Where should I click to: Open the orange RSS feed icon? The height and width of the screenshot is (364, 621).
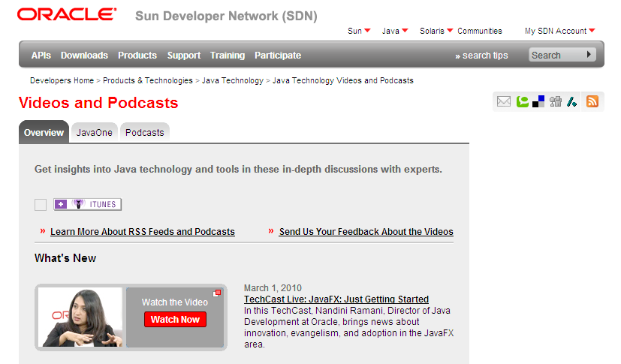[592, 101]
